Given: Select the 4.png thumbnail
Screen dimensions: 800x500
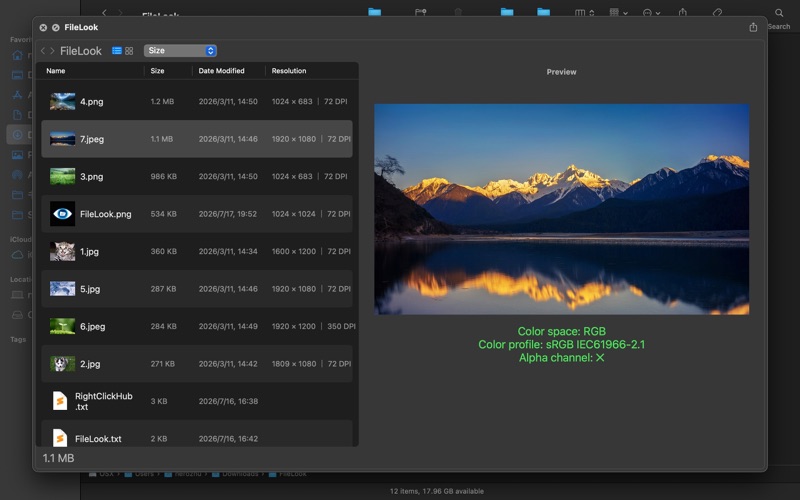Looking at the screenshot, I should [x=63, y=102].
